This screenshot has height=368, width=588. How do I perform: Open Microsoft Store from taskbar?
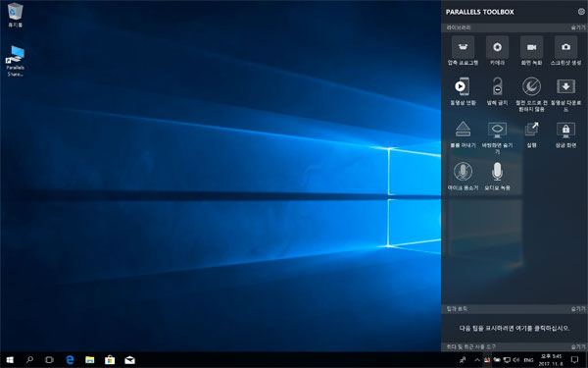pos(110,360)
